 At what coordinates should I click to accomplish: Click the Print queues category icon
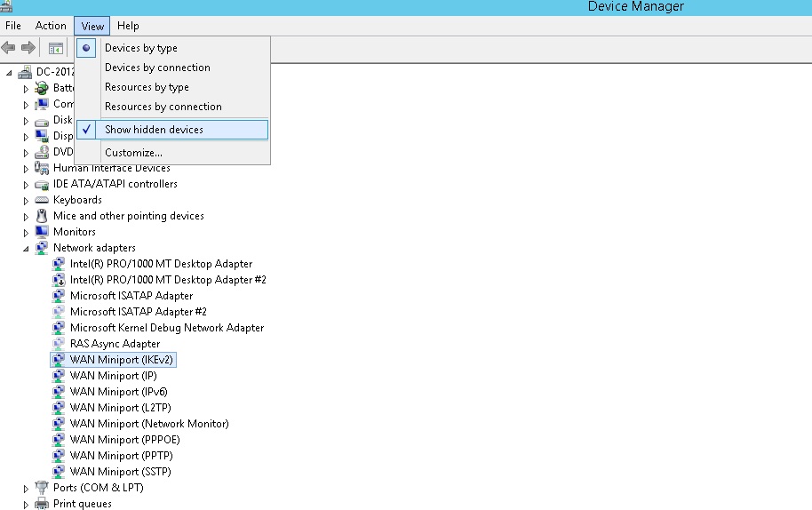tap(42, 503)
